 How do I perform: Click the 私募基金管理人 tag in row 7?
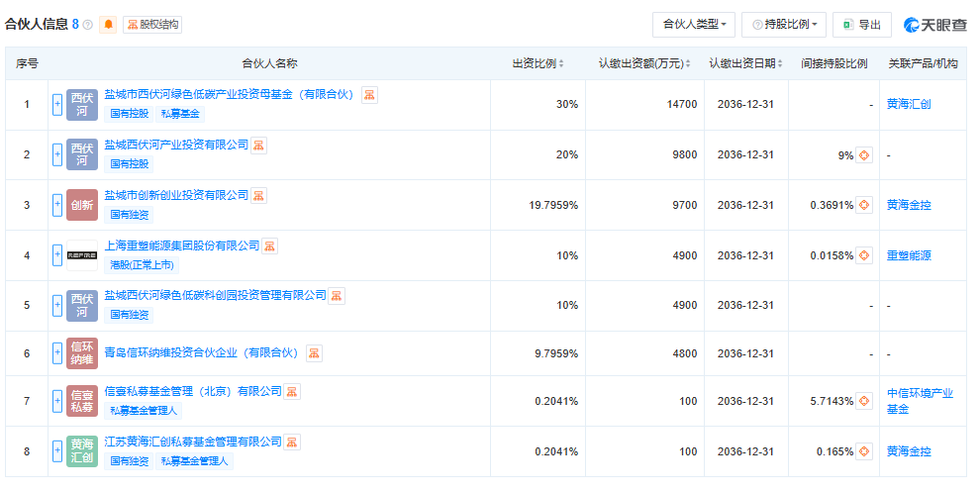pos(144,411)
